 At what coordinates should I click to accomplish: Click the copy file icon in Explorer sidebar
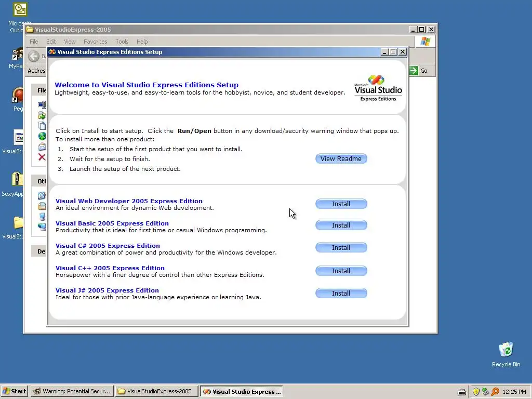click(x=42, y=126)
